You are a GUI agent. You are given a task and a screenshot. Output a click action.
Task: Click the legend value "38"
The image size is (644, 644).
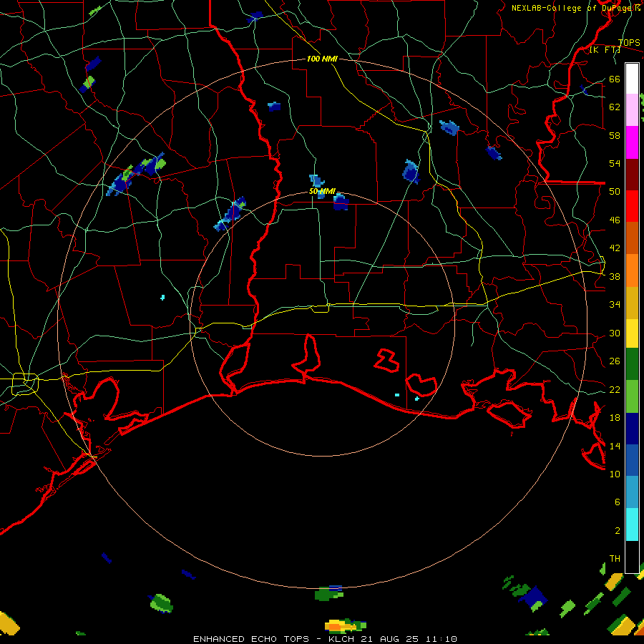615,276
